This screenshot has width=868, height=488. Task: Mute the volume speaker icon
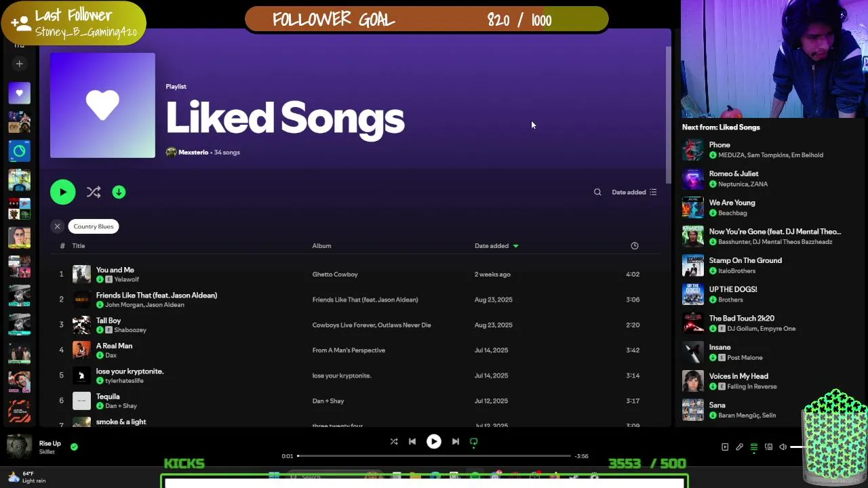[783, 447]
